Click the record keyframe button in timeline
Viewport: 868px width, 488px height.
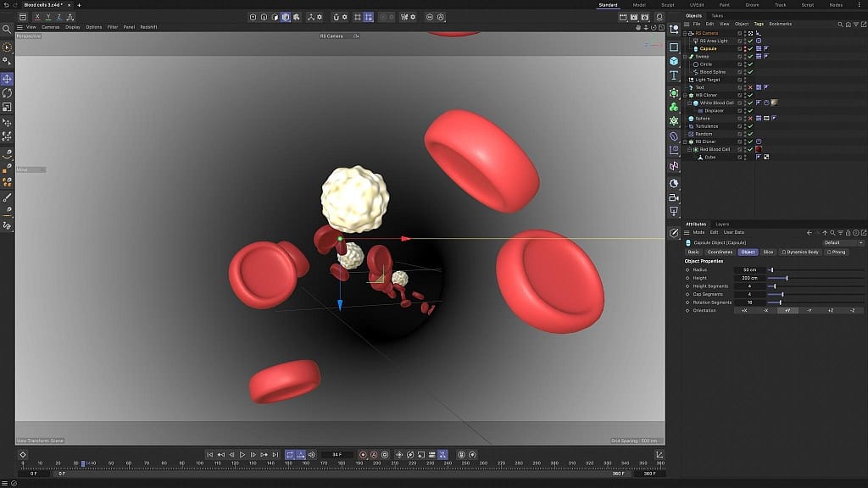pyautogui.click(x=363, y=455)
